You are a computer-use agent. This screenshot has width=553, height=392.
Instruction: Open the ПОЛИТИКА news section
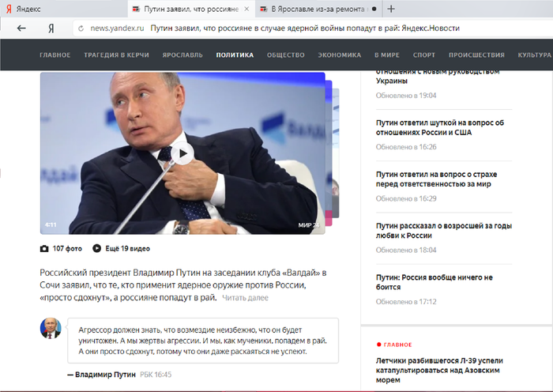coord(235,55)
